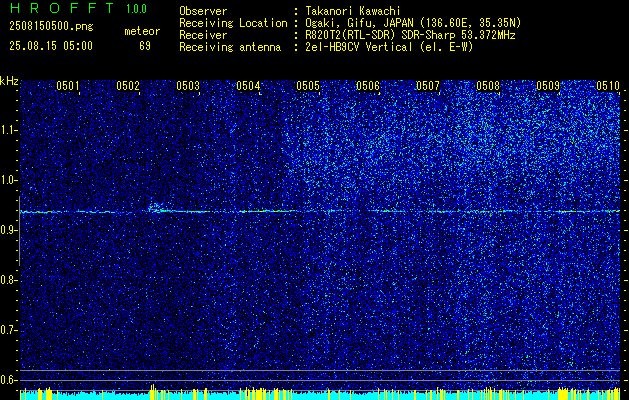Click the 0507 time marker
The image size is (629, 400).
(428, 85)
